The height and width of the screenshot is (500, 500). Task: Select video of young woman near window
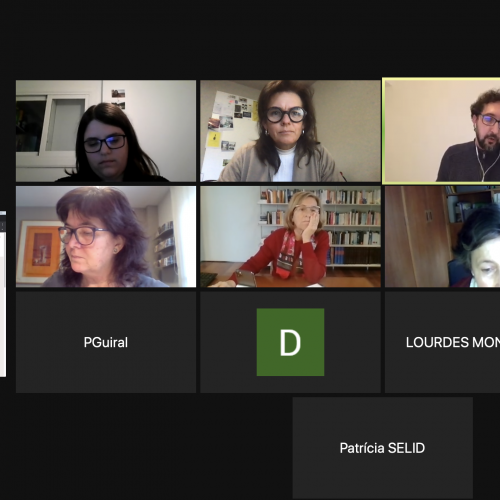[106, 131]
